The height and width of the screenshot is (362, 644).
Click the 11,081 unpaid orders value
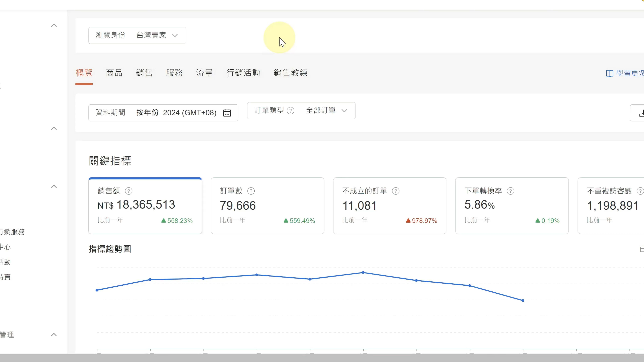click(360, 206)
